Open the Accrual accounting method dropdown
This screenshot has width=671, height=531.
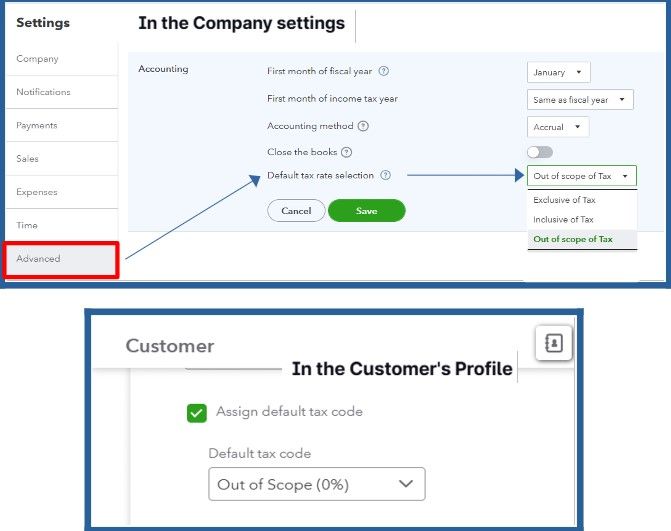click(x=557, y=127)
